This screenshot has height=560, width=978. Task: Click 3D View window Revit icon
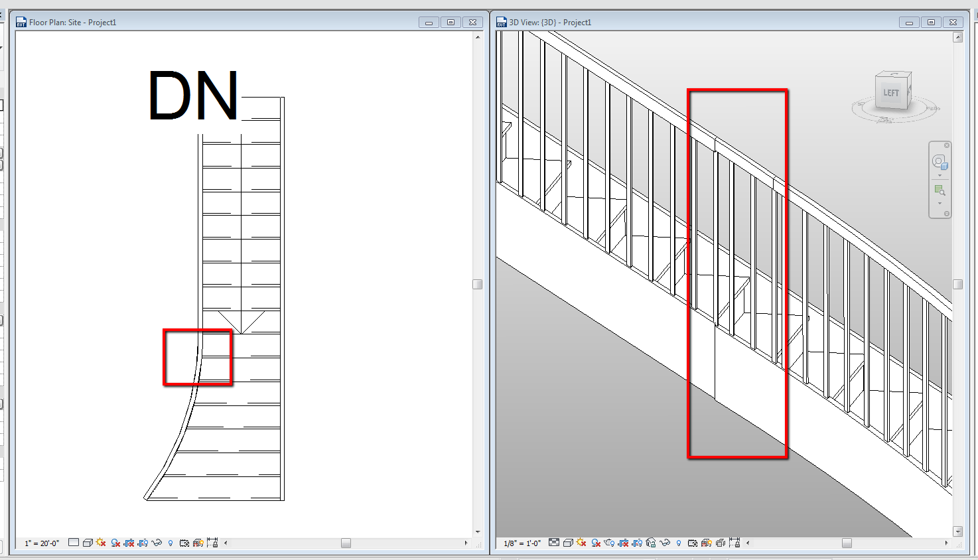(x=502, y=23)
